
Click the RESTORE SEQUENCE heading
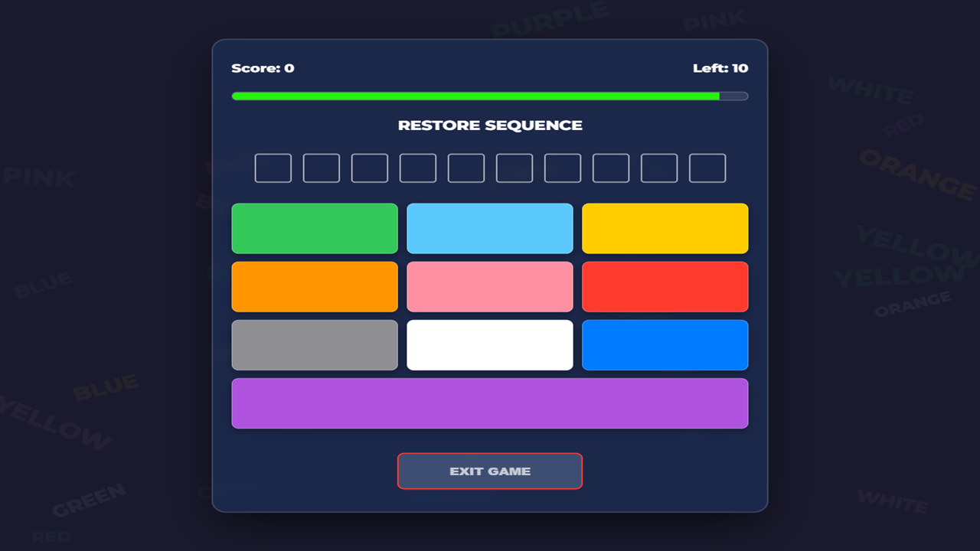[490, 125]
